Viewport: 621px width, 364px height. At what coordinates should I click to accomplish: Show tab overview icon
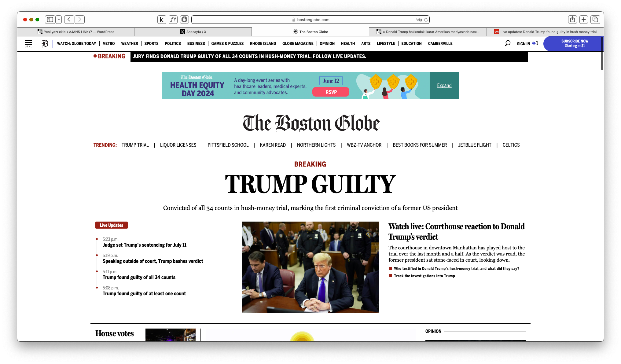click(x=595, y=20)
